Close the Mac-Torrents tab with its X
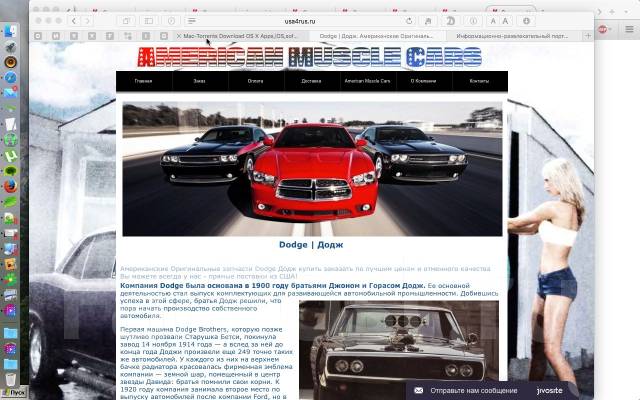 pyautogui.click(x=178, y=36)
